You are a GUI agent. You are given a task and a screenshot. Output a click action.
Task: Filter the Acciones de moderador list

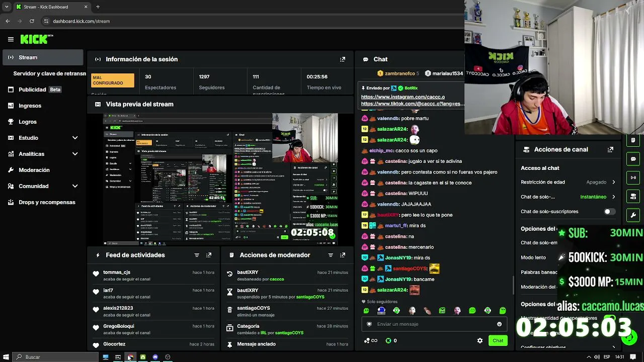click(331, 255)
